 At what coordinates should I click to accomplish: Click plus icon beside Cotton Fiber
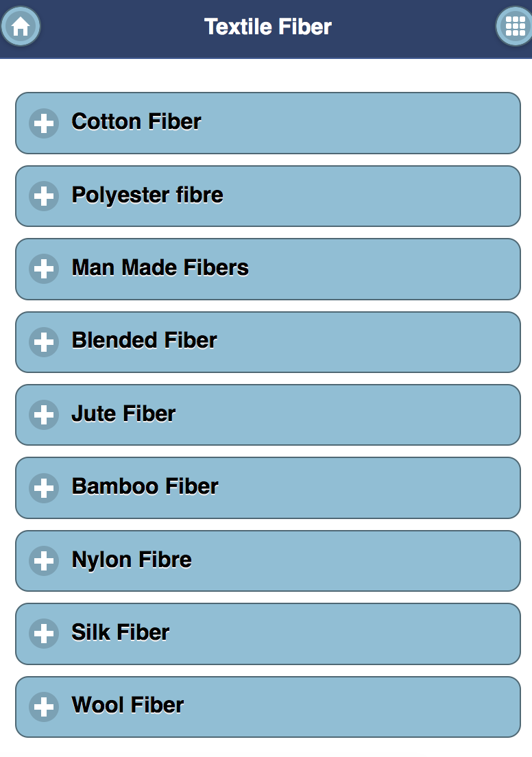pyautogui.click(x=44, y=123)
